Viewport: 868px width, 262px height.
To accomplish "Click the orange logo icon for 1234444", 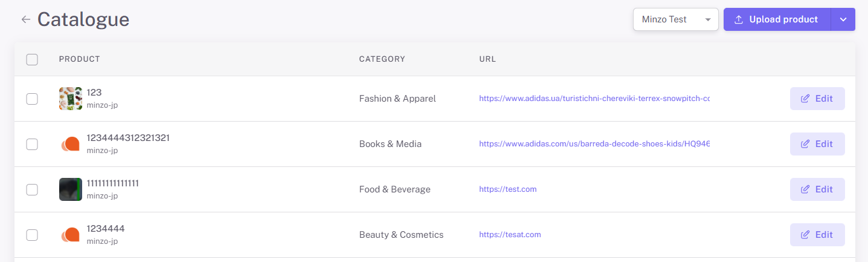I will coord(70,235).
